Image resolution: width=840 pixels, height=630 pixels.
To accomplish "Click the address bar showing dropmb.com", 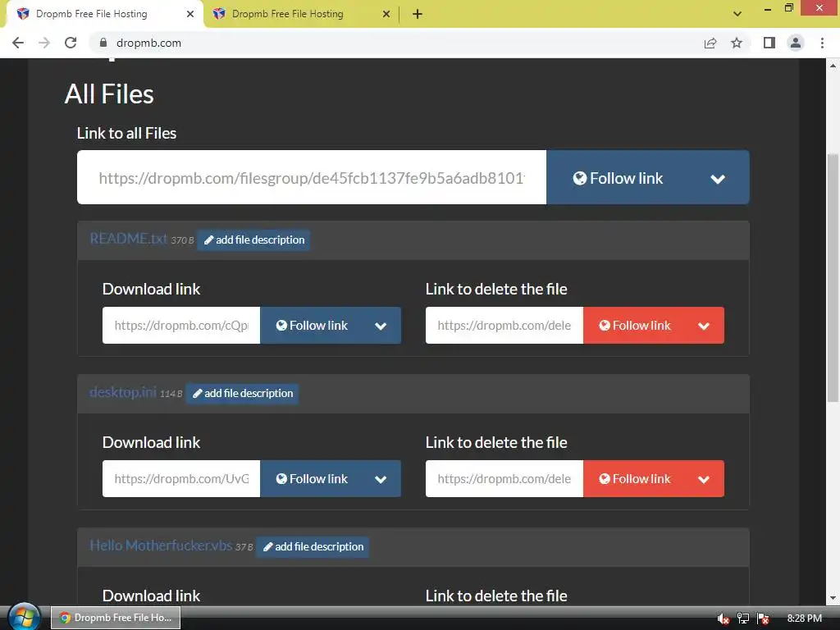I will [396, 43].
